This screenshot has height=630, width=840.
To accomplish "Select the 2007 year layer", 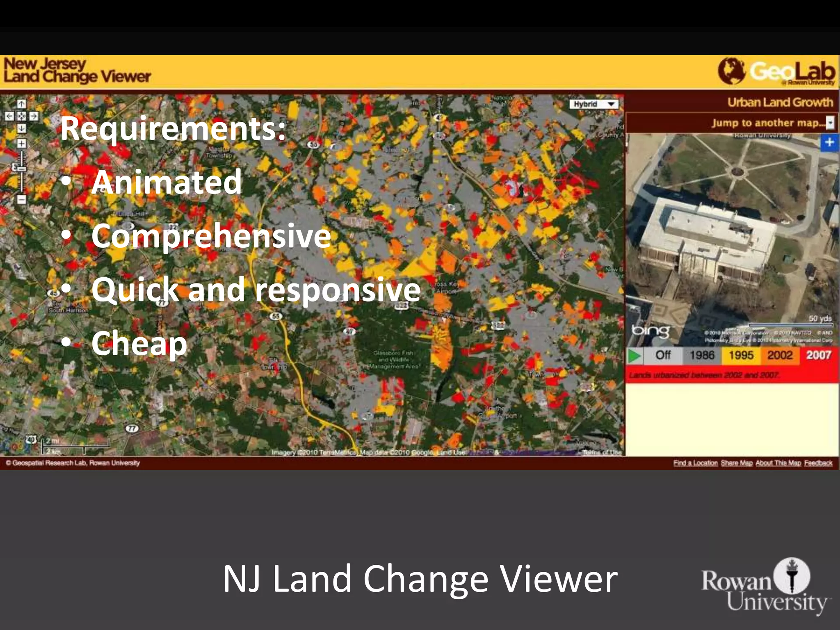I will (x=819, y=355).
